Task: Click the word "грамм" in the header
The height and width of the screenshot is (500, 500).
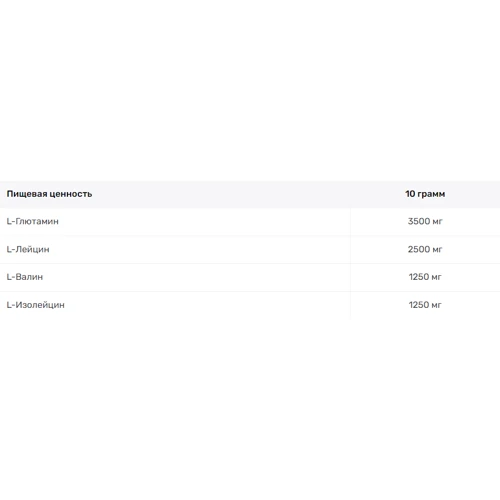Action: point(431,195)
